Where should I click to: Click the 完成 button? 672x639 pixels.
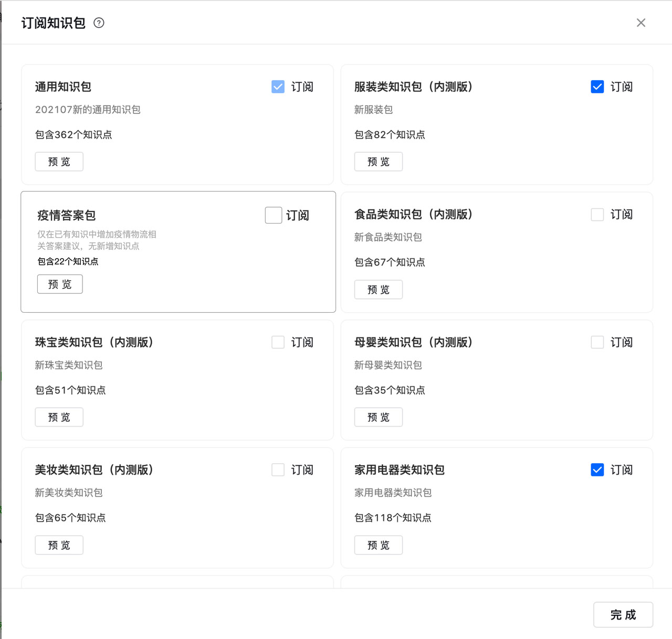click(623, 615)
